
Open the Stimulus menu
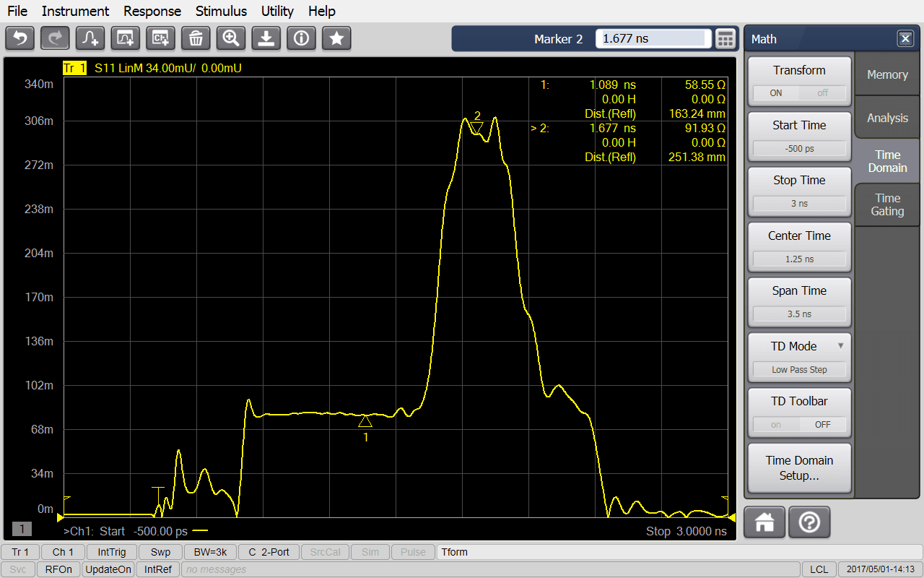point(221,11)
